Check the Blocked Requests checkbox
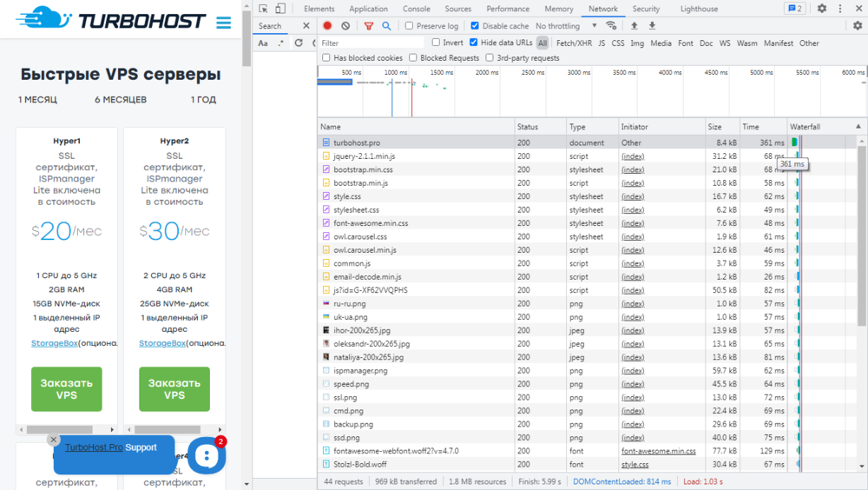This screenshot has width=868, height=490. click(414, 58)
